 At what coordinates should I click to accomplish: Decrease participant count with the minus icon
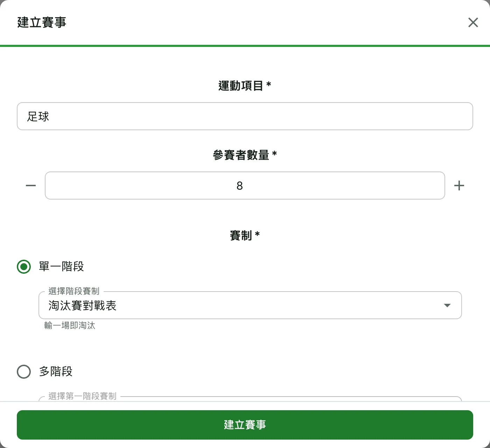[x=31, y=185]
